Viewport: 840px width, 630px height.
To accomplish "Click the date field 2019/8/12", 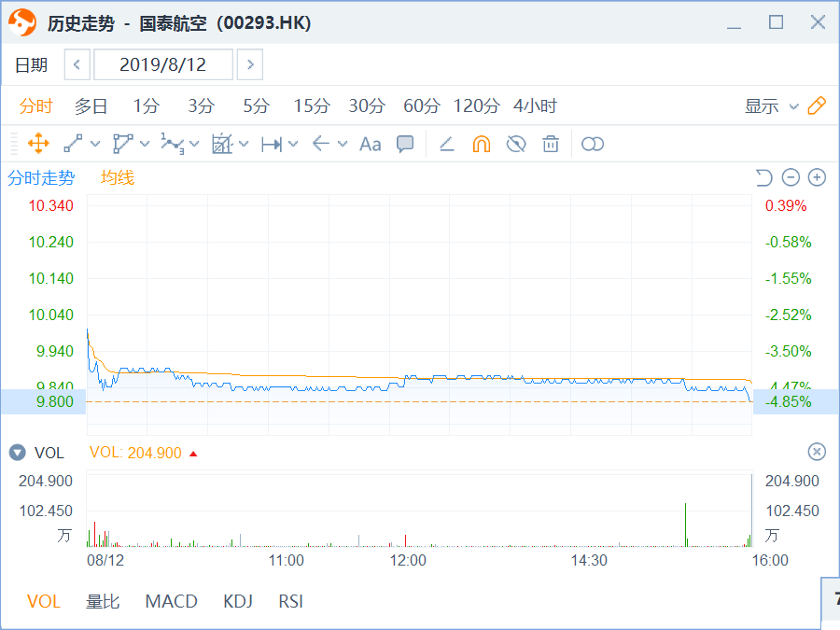I will click(163, 64).
